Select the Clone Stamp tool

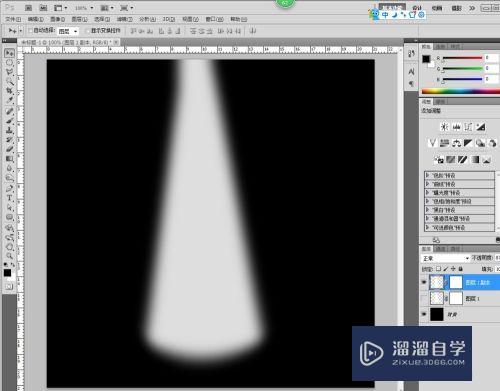9,130
